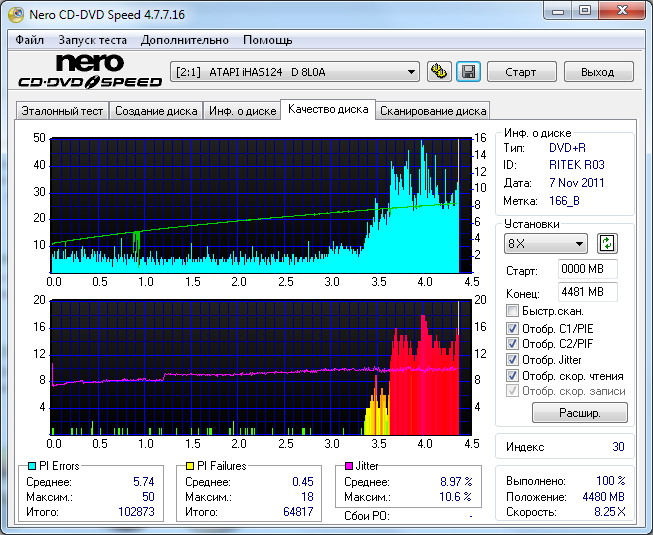Click the Jitter average 8.97 %
The image size is (653, 535).
(456, 482)
